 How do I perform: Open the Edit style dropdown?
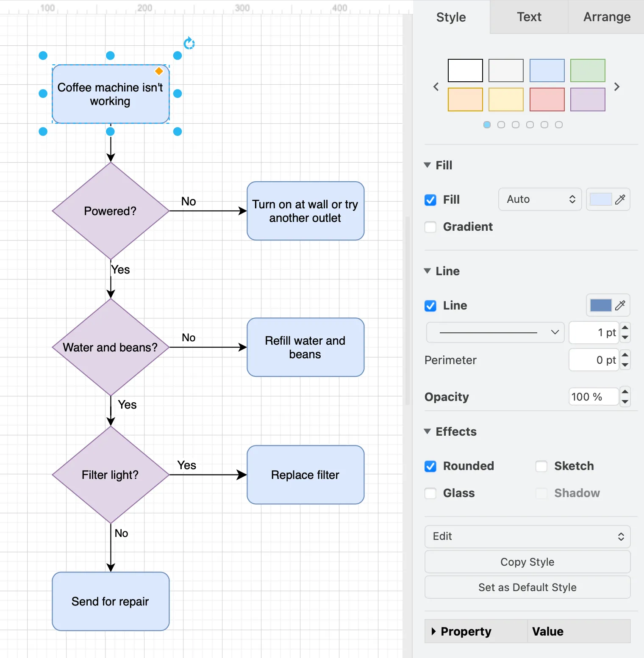pyautogui.click(x=527, y=536)
